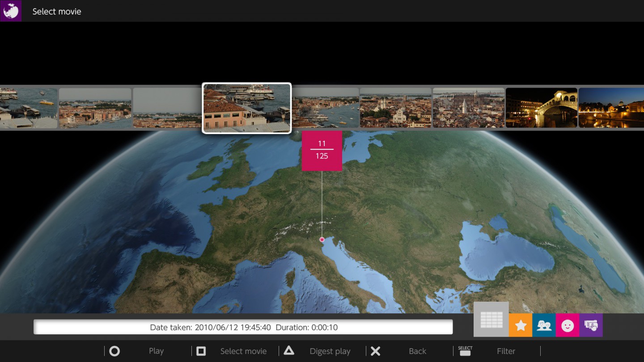
Task: Click the X Back icon
Action: (376, 351)
